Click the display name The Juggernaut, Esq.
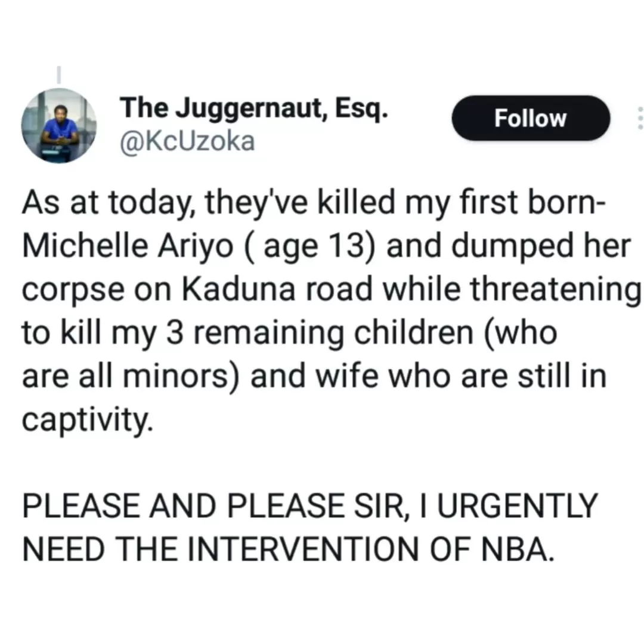644x644 pixels. pos(255,109)
